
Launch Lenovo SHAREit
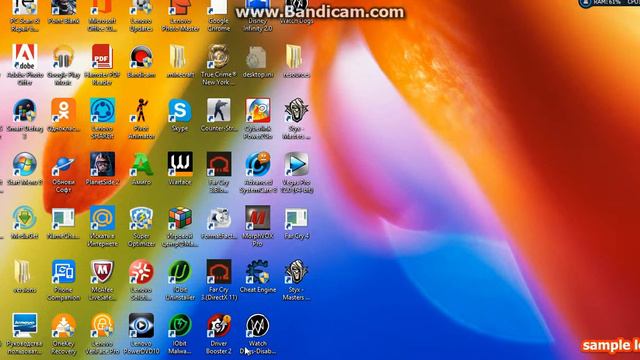102,118
